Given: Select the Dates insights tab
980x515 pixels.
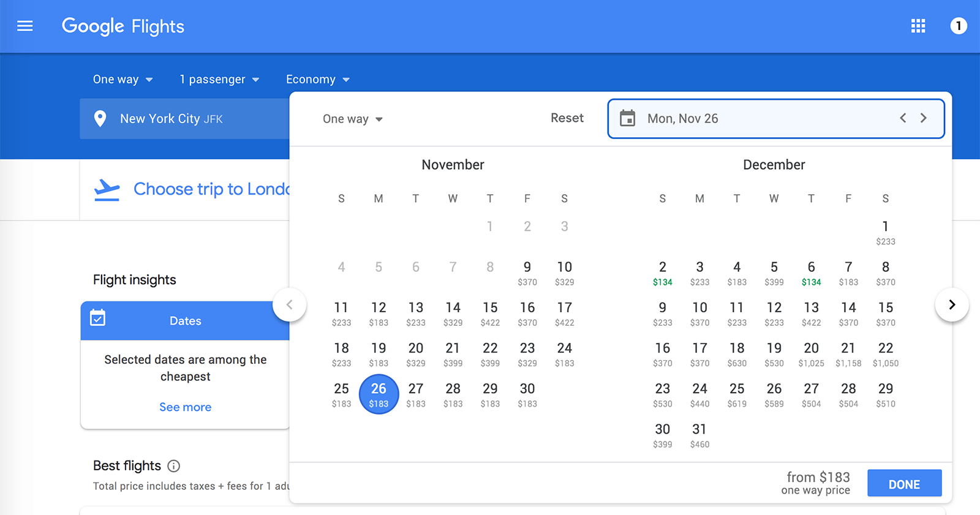Looking at the screenshot, I should [x=185, y=321].
